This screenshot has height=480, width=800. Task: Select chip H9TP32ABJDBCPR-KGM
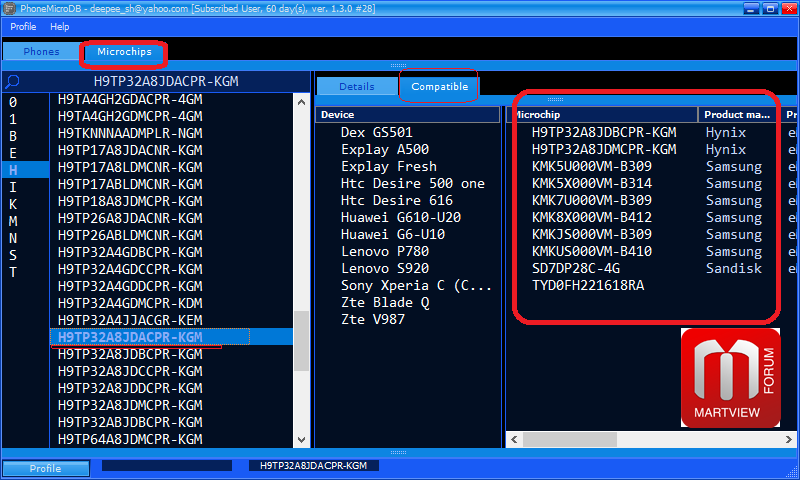point(130,422)
